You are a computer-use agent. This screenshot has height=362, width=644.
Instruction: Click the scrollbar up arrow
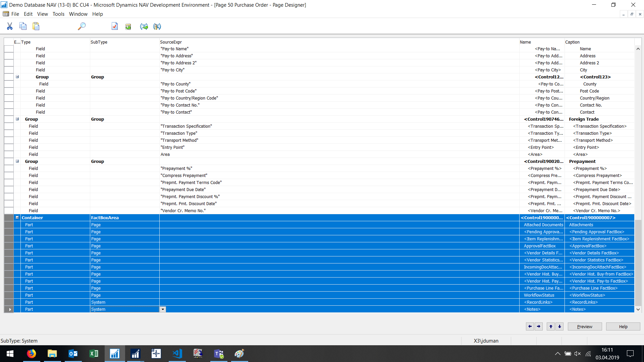click(x=638, y=49)
